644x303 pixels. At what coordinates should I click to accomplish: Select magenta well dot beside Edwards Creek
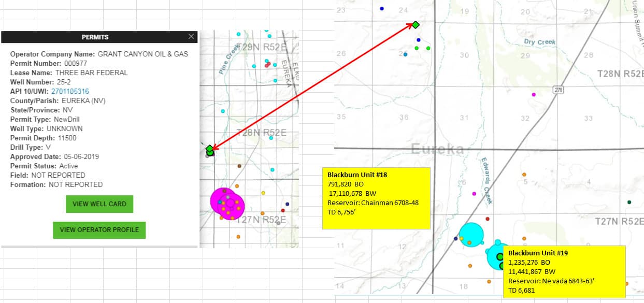474,194
